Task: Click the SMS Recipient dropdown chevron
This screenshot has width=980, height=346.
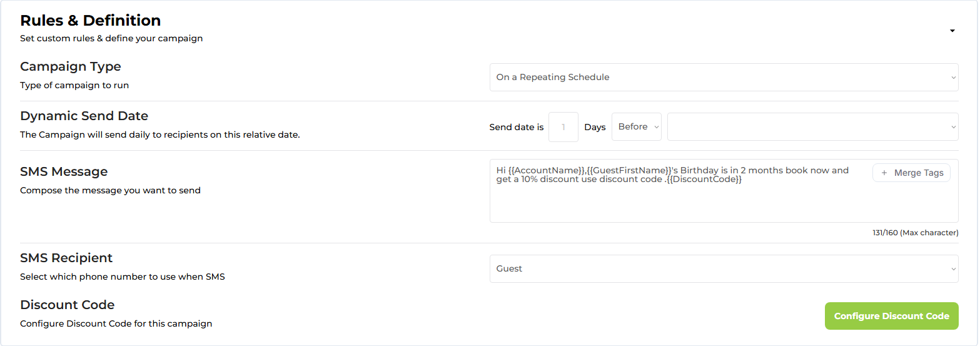Action: [953, 269]
